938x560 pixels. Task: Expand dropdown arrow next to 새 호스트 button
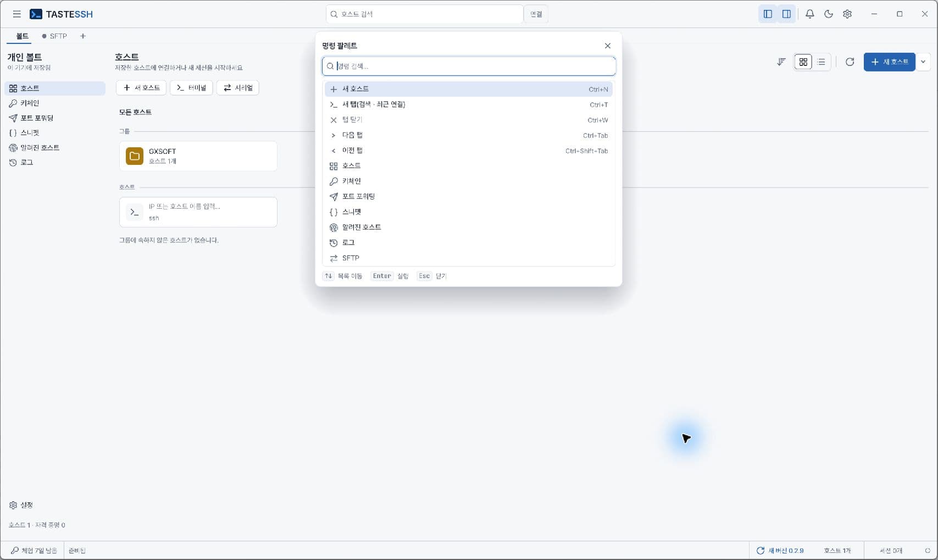pyautogui.click(x=923, y=62)
